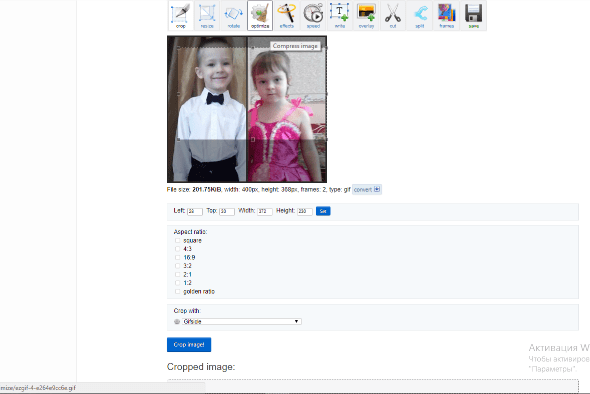The height and width of the screenshot is (394, 590).
Task: Open the speed tool
Action: click(313, 15)
